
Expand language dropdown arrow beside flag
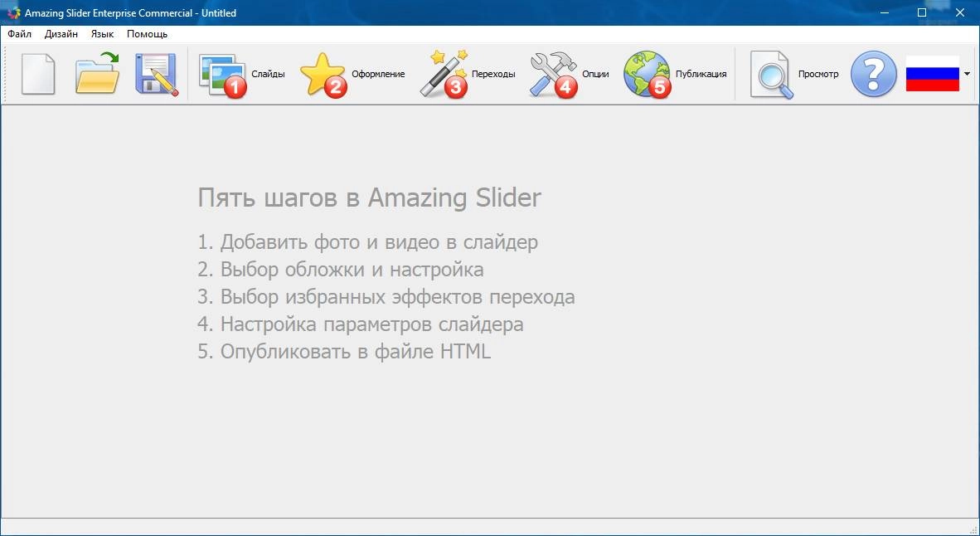coord(967,74)
